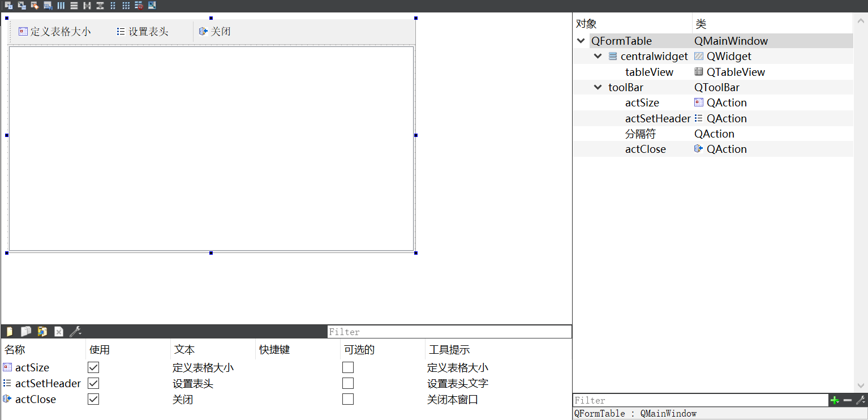Click QTableView class cell
868x420 pixels.
pyautogui.click(x=730, y=72)
